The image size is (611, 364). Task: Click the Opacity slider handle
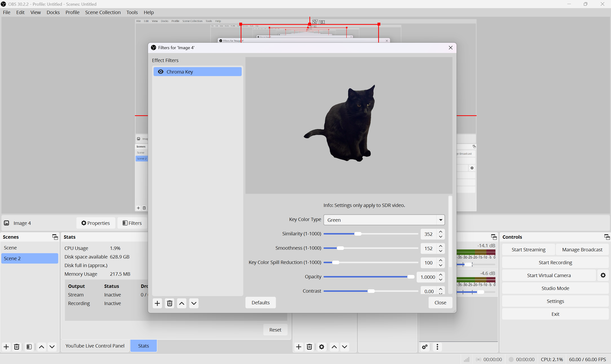click(411, 277)
